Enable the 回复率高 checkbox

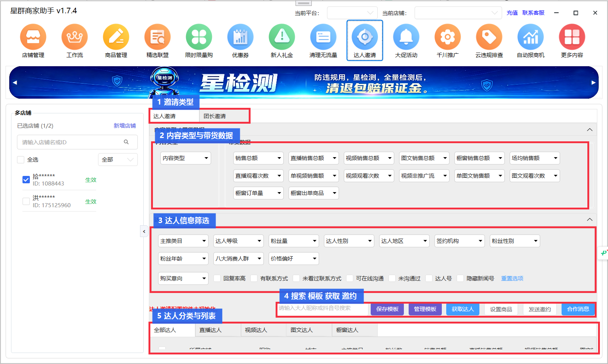point(217,278)
